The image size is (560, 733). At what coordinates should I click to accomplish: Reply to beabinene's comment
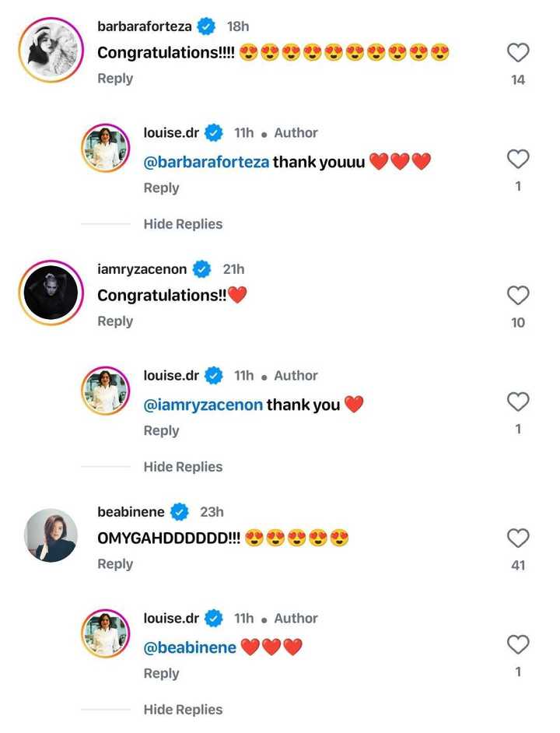click(x=115, y=563)
